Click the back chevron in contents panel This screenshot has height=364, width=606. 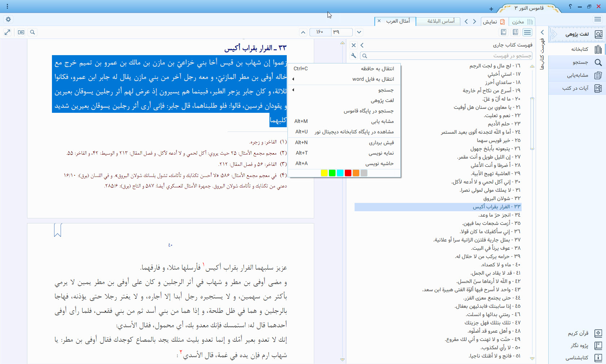point(362,45)
